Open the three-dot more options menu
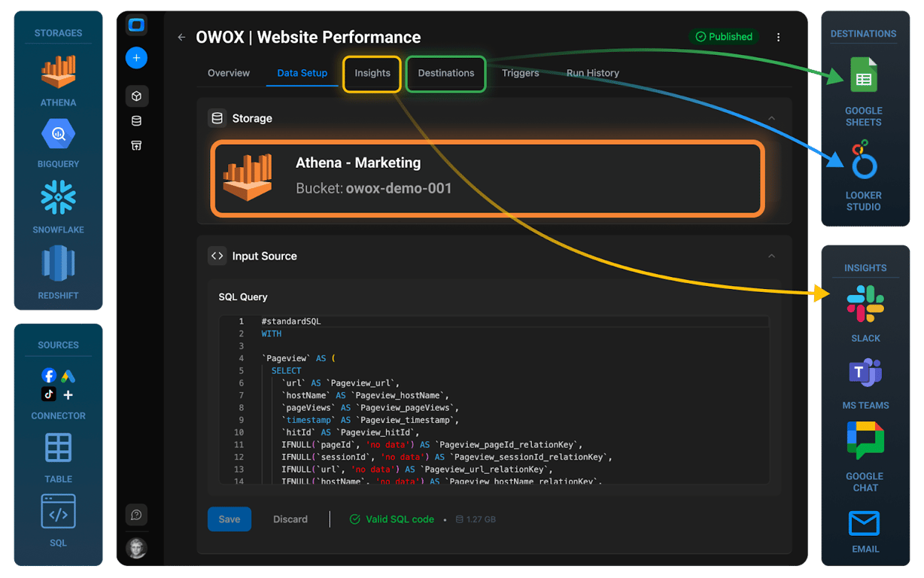The width and height of the screenshot is (924, 578). (x=778, y=37)
